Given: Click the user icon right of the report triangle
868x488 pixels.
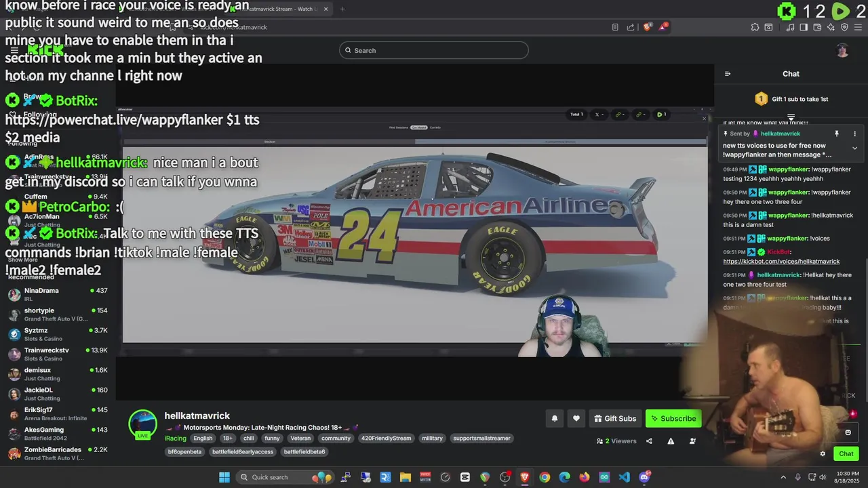Looking at the screenshot, I should pyautogui.click(x=692, y=441).
